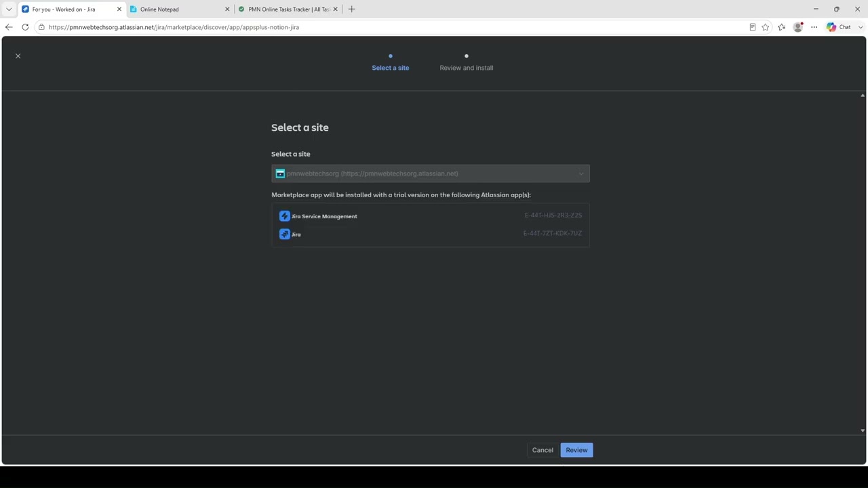Screen dimensions: 868x488
Task: Click the Jira Service Management label
Action: [x=324, y=216]
